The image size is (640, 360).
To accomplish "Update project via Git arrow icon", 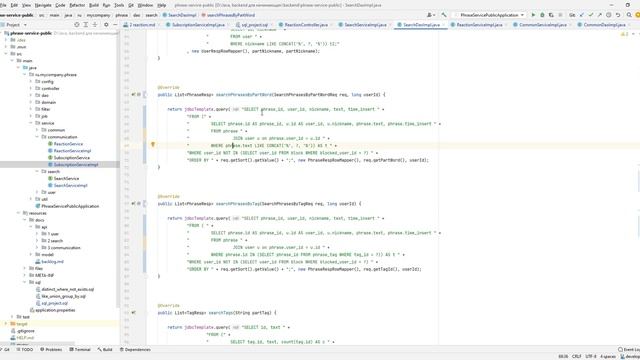I will (582, 15).
